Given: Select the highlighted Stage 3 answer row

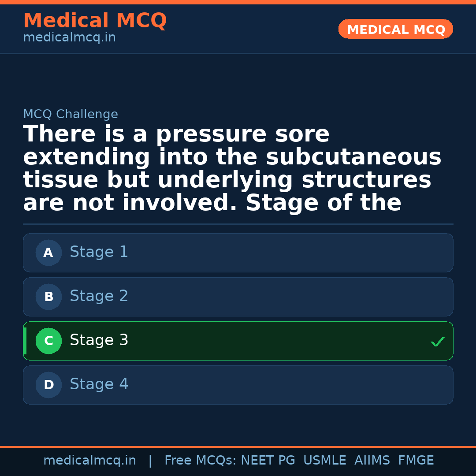Looking at the screenshot, I should pyautogui.click(x=238, y=341).
